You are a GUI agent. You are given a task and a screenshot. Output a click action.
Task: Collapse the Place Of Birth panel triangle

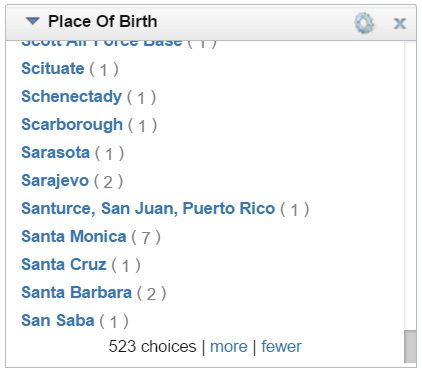[x=33, y=21]
